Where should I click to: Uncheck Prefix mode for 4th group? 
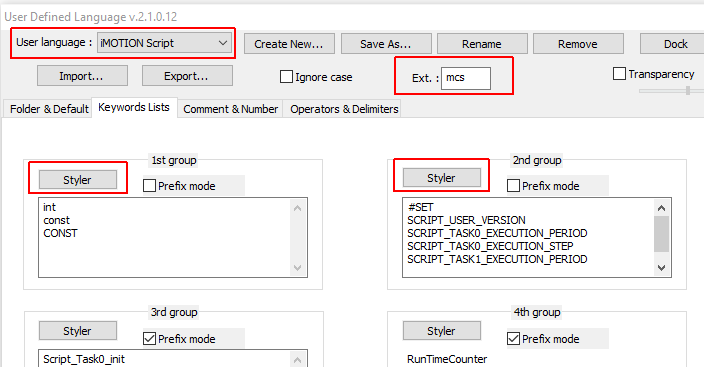coord(513,338)
